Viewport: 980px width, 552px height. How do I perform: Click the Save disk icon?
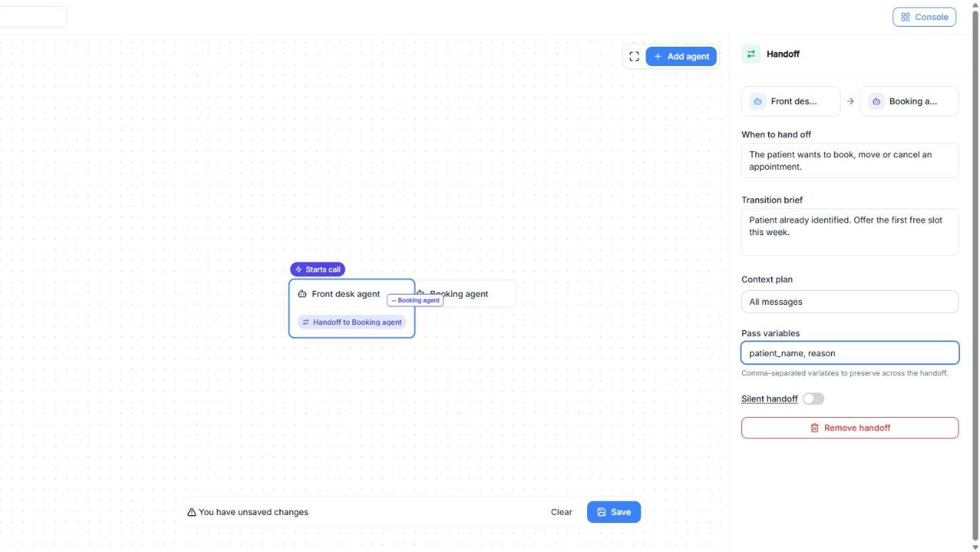[x=601, y=512]
